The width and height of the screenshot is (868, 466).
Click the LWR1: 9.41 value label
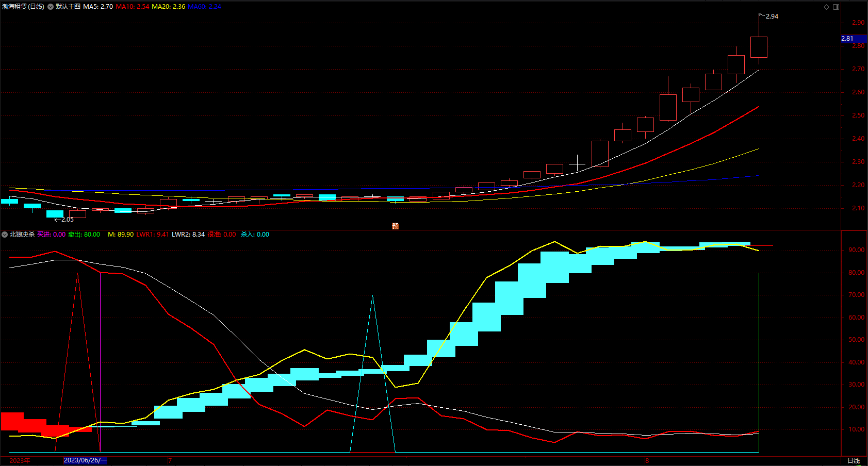pos(153,235)
